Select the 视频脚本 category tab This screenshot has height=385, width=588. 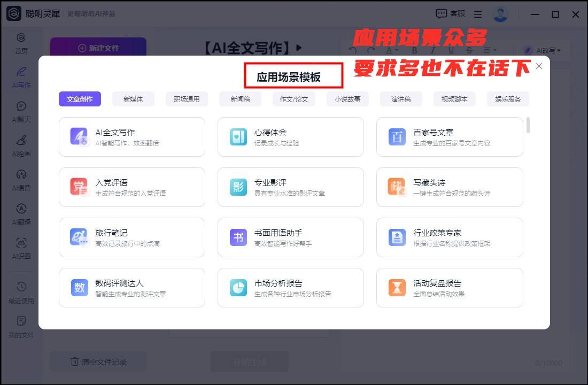click(454, 99)
